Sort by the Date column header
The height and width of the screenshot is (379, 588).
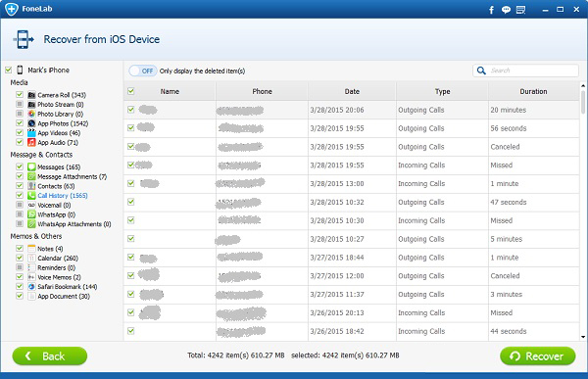352,91
